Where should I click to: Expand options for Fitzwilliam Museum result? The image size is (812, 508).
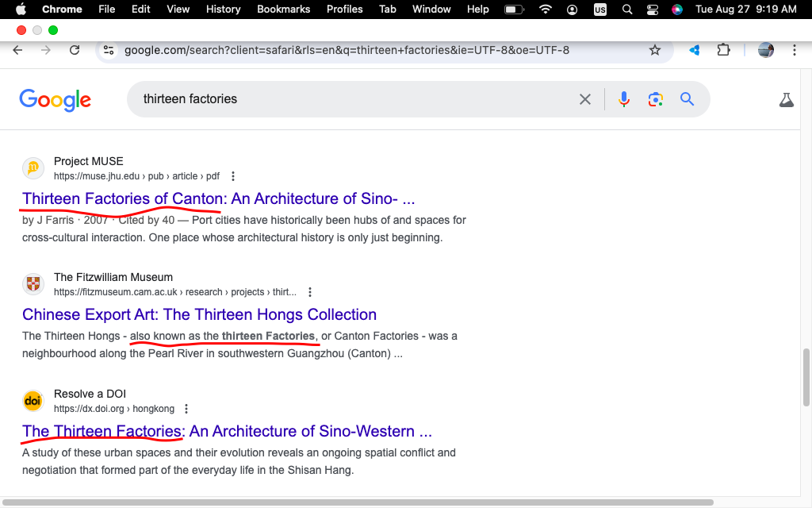pyautogui.click(x=310, y=292)
